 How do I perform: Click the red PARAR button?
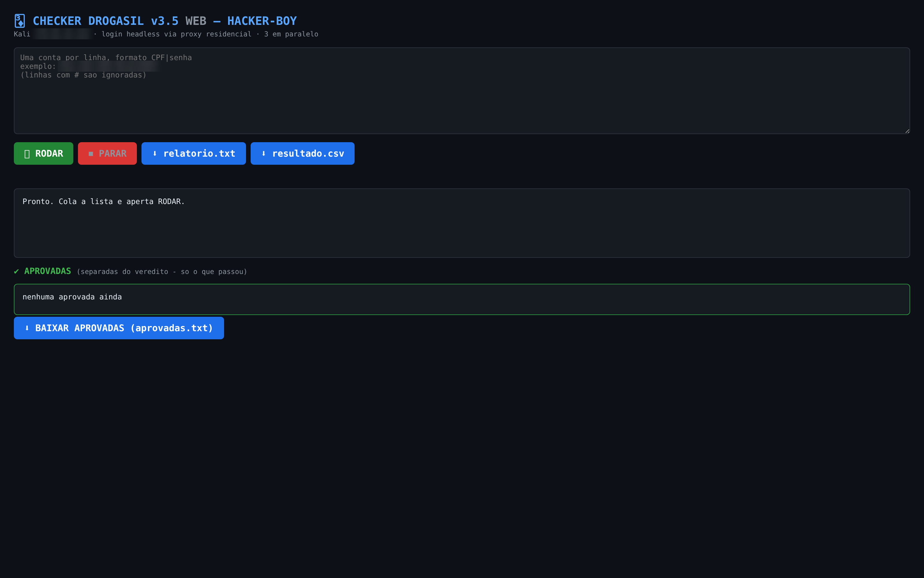point(107,153)
